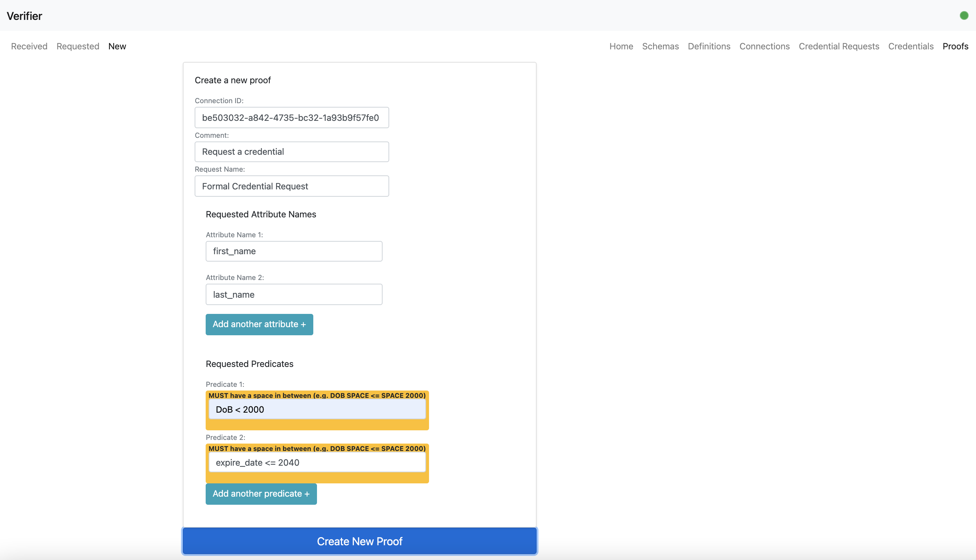
Task: Click the green status indicator dot
Action: [964, 16]
